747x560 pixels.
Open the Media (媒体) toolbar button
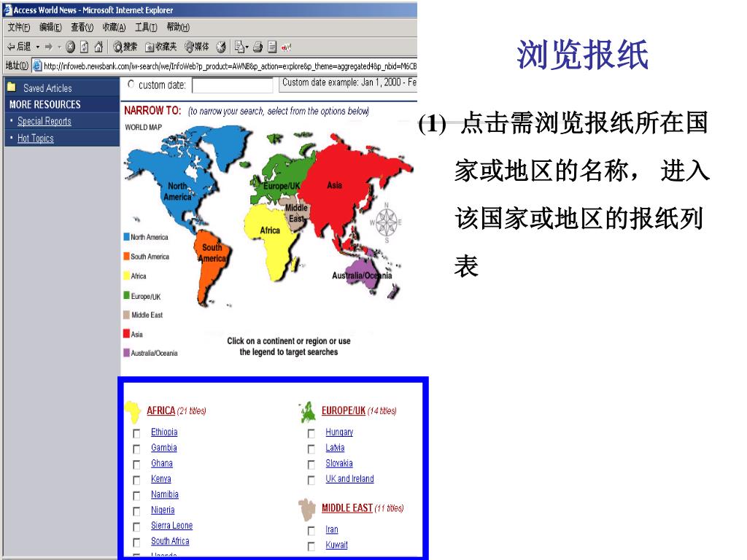(197, 47)
